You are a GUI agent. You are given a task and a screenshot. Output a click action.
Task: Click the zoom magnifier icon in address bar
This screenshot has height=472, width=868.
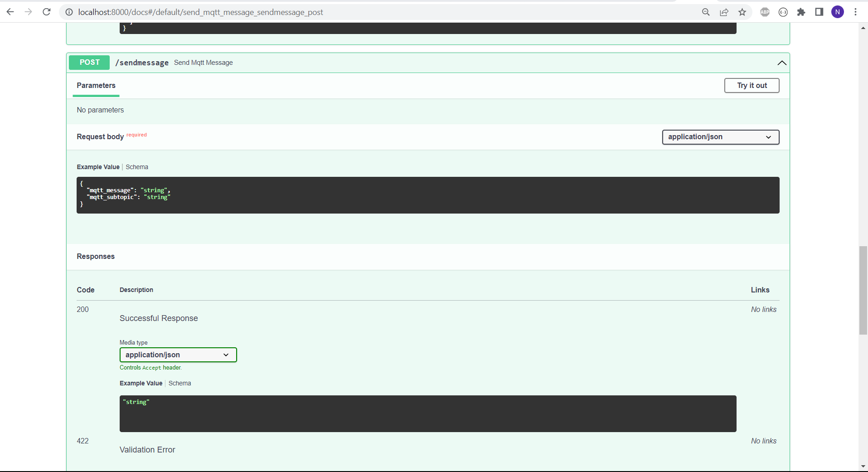[706, 12]
